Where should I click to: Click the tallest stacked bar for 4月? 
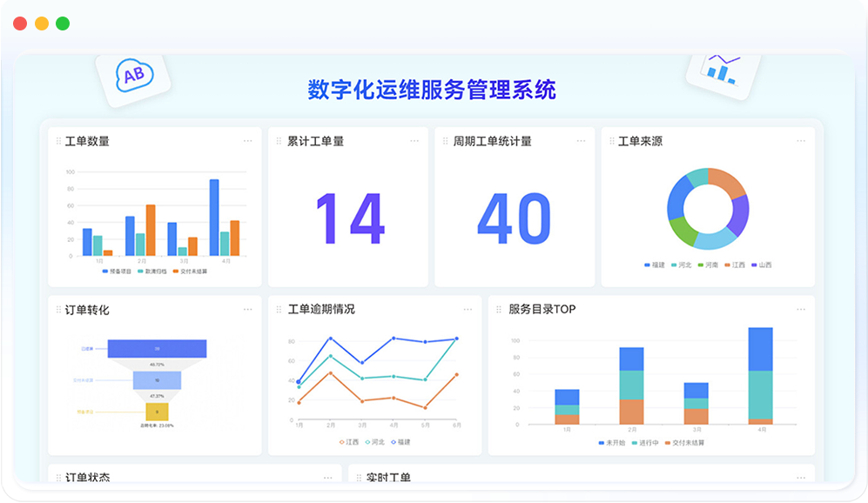pos(760,375)
